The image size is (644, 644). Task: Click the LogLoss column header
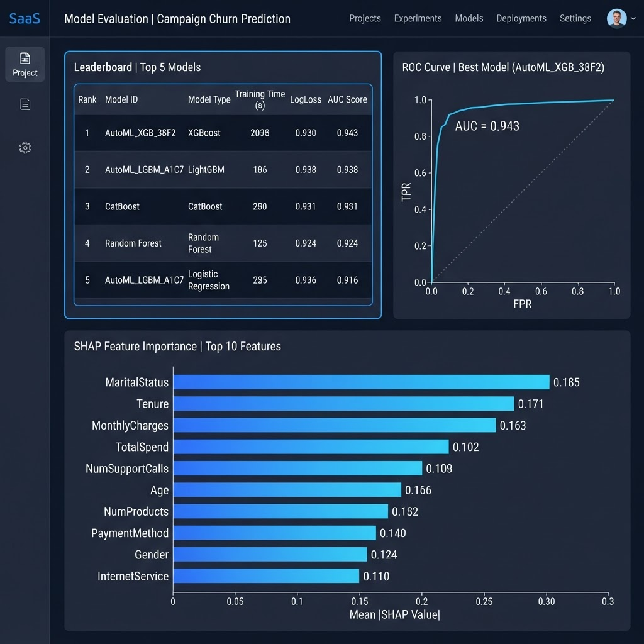(306, 99)
